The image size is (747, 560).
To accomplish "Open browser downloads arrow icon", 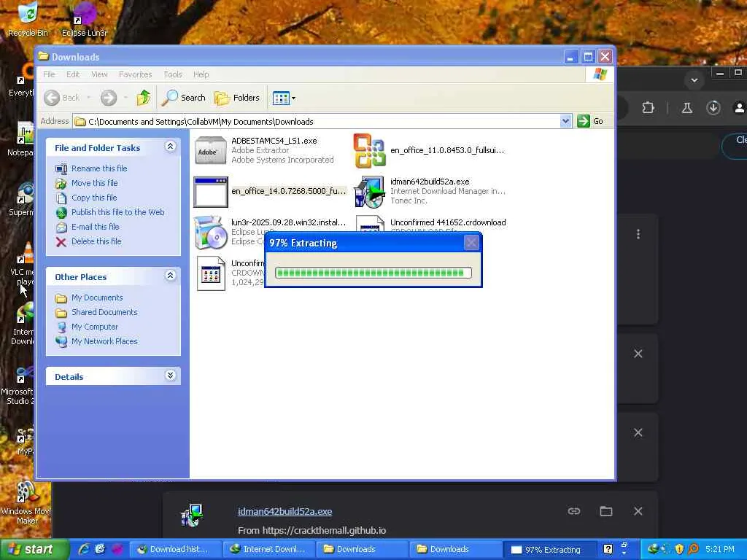I will point(713,108).
